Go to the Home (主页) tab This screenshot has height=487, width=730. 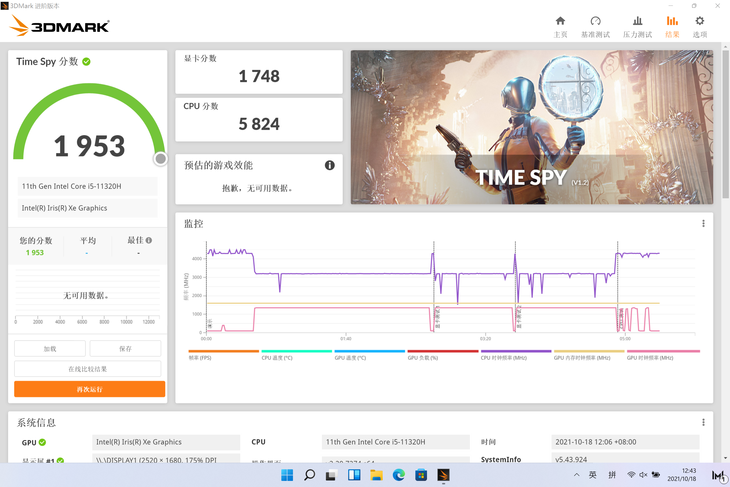coord(560,27)
